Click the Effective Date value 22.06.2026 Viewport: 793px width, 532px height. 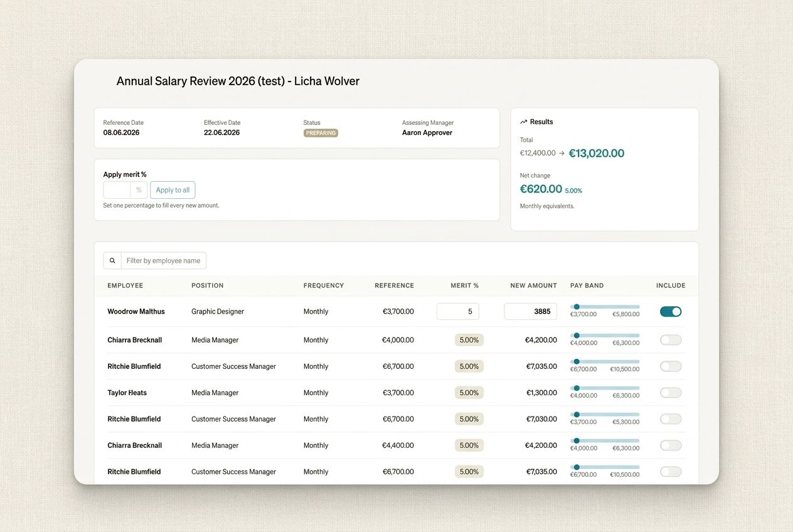click(222, 132)
